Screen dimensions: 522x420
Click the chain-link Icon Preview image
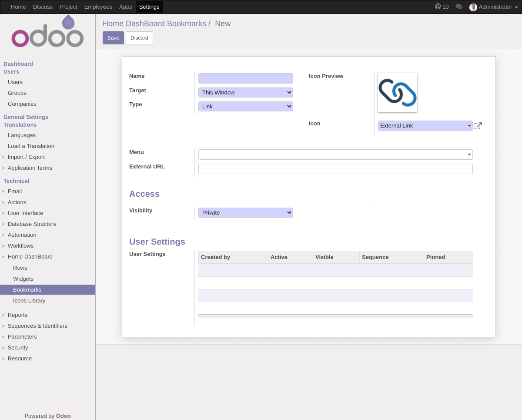point(397,92)
